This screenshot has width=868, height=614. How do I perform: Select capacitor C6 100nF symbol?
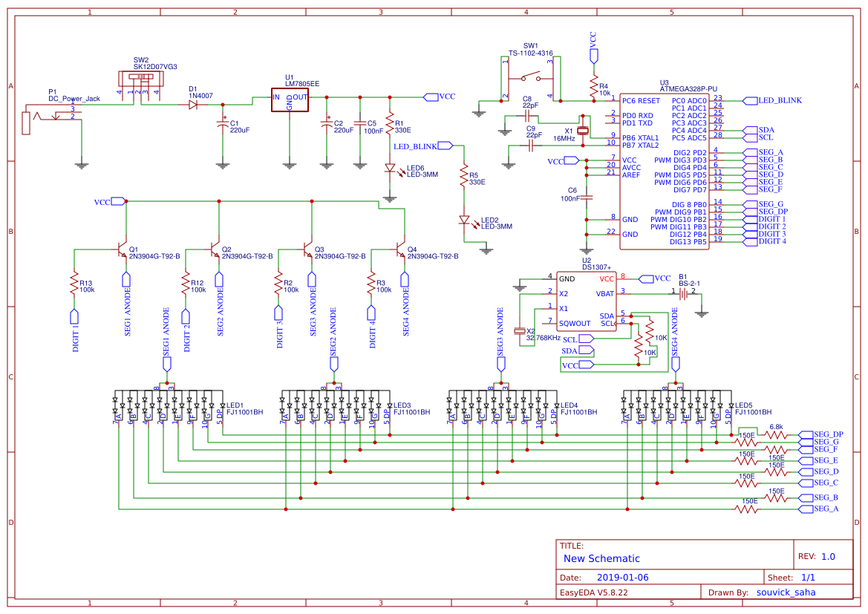(x=587, y=197)
